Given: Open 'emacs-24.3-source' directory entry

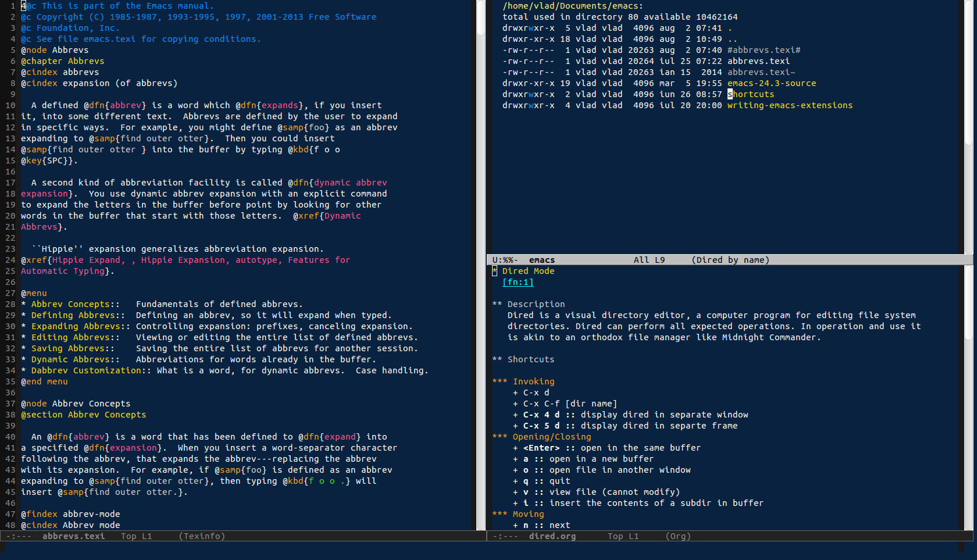Looking at the screenshot, I should (772, 83).
